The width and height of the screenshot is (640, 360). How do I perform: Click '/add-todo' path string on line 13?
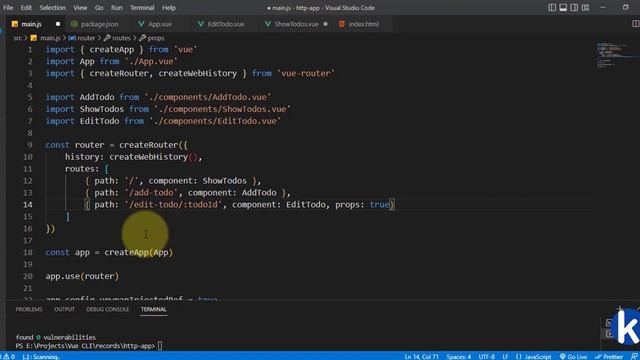coord(151,193)
